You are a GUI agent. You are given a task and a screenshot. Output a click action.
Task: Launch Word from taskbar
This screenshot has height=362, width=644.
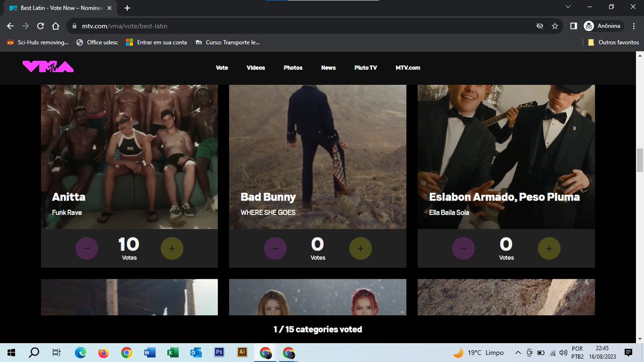(x=150, y=352)
